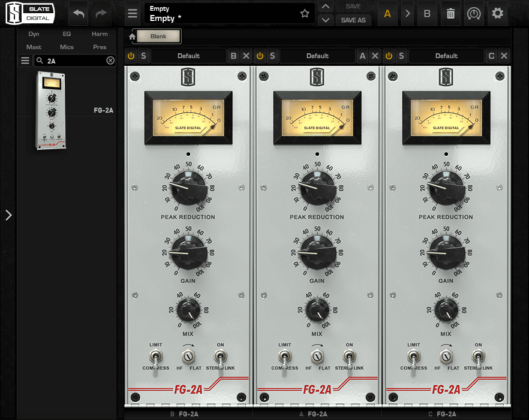Screen dimensions: 529x420
Task: Remove module A with X button
Action: tap(375, 56)
